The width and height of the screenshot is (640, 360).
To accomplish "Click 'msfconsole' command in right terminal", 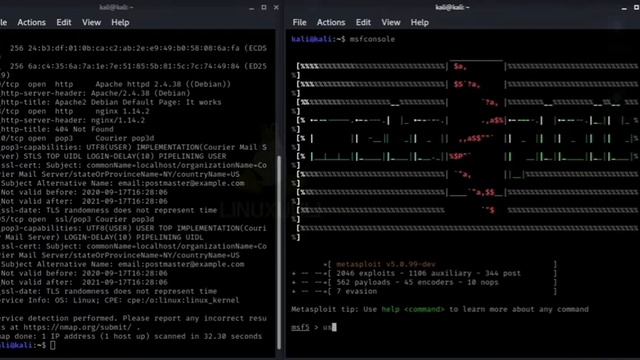I will click(x=372, y=39).
